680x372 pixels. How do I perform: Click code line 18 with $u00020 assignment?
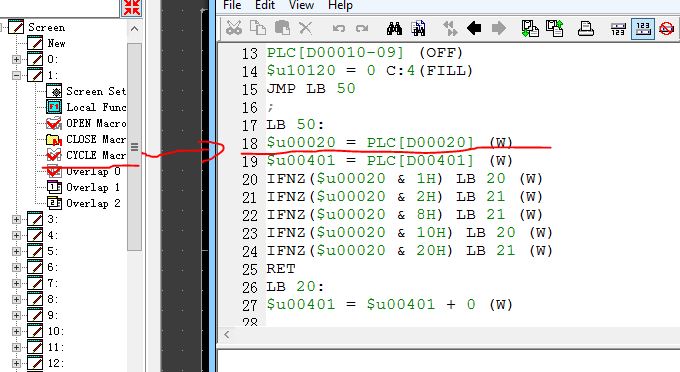click(389, 143)
